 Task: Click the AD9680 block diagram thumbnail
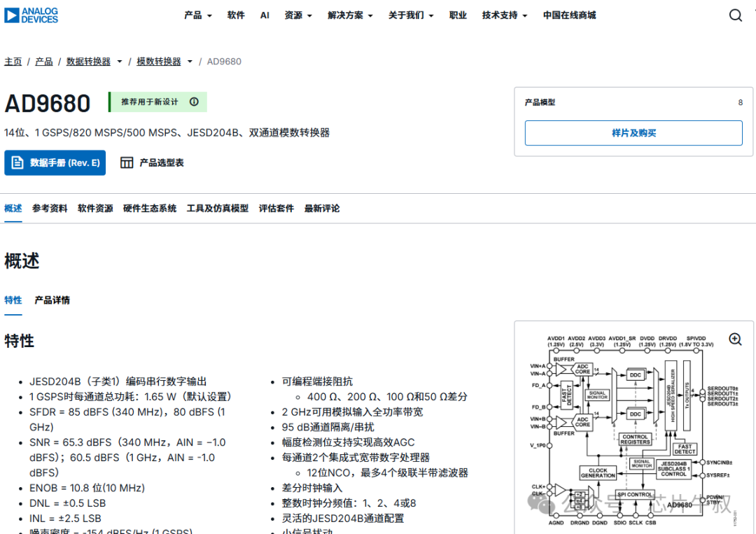(x=633, y=430)
